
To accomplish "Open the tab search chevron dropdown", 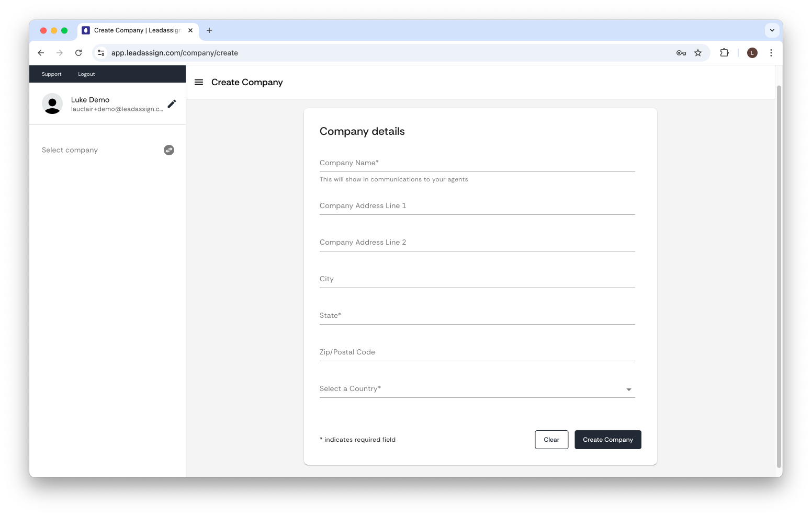I will click(772, 30).
